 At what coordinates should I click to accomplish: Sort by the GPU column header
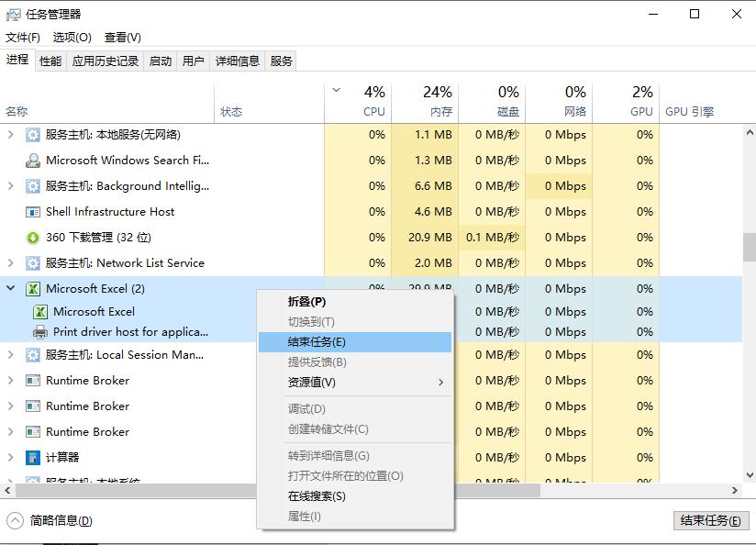[x=626, y=103]
